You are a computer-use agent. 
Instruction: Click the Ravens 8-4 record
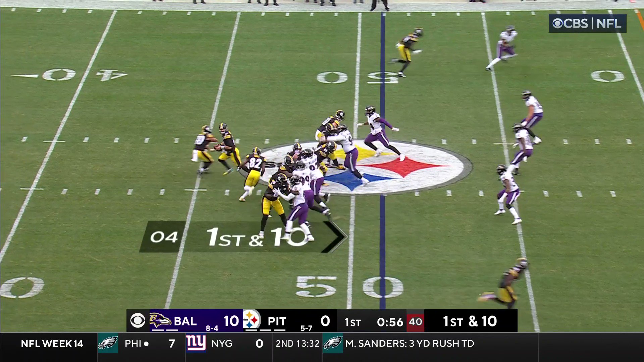tap(212, 328)
